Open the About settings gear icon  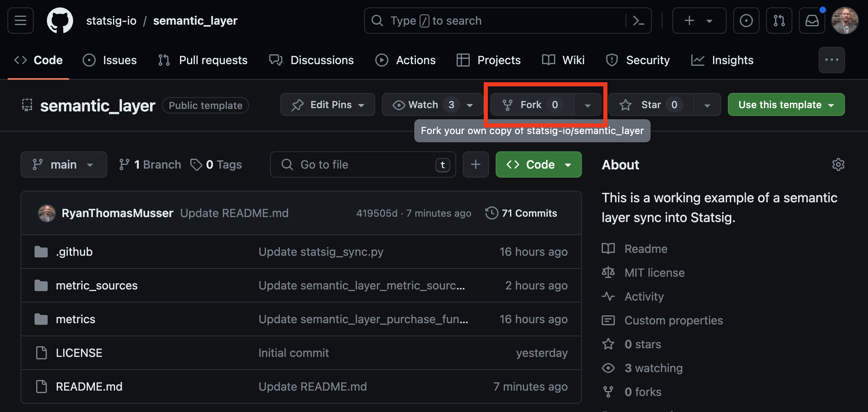click(838, 164)
